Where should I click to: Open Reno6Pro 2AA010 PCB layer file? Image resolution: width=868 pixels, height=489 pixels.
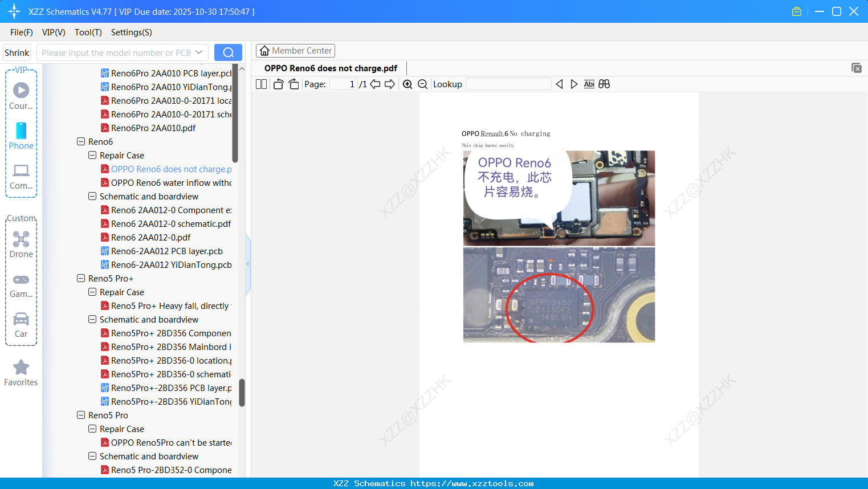pyautogui.click(x=166, y=73)
